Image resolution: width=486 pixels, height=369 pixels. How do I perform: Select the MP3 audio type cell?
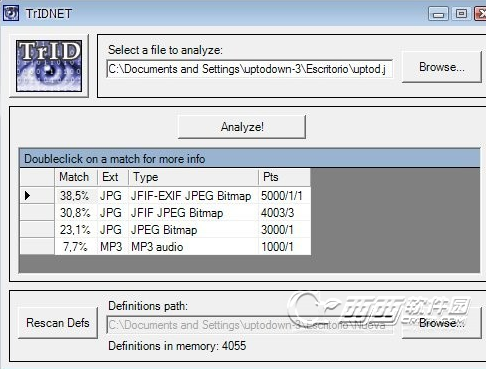click(193, 246)
